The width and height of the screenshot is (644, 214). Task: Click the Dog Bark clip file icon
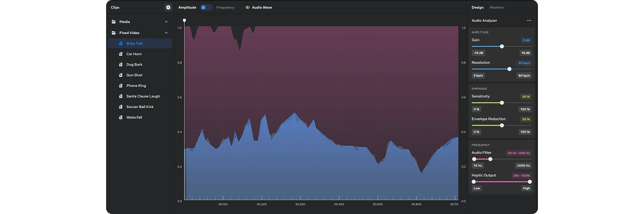click(121, 65)
